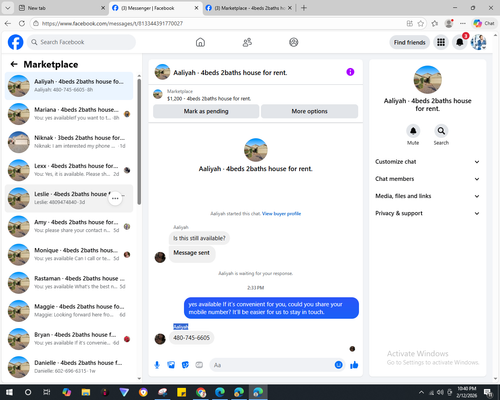The width and height of the screenshot is (500, 400).
Task: Expand the Chat members section
Action: [x=427, y=179]
